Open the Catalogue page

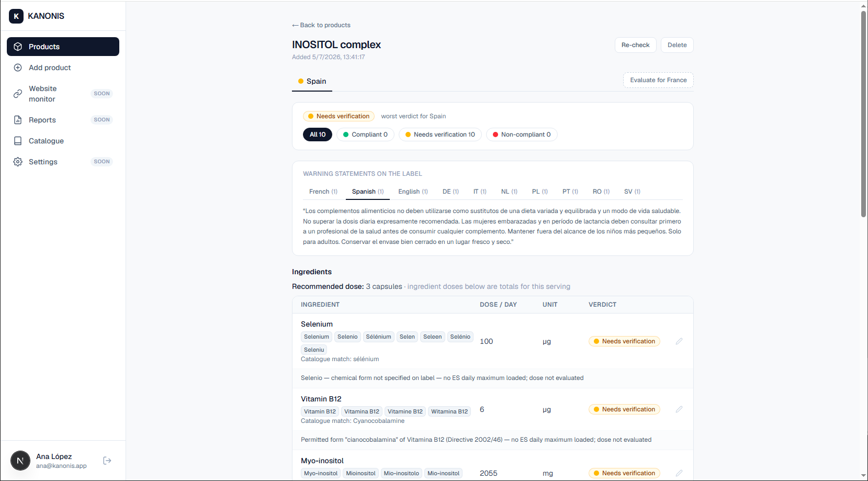pyautogui.click(x=63, y=141)
